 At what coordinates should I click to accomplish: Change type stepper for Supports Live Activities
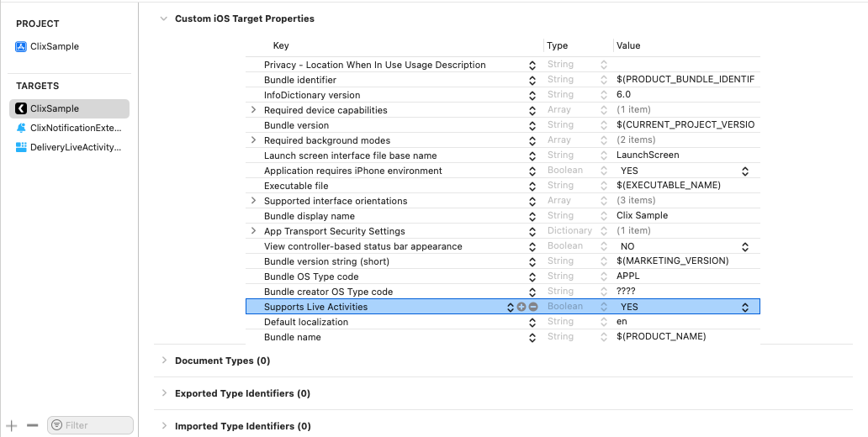604,307
